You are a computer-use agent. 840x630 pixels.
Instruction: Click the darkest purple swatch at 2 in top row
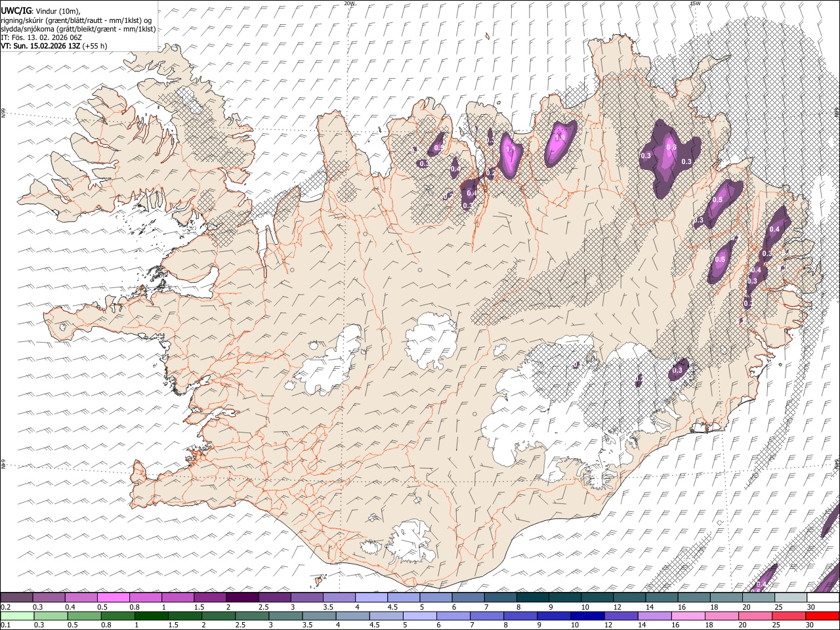point(241,598)
